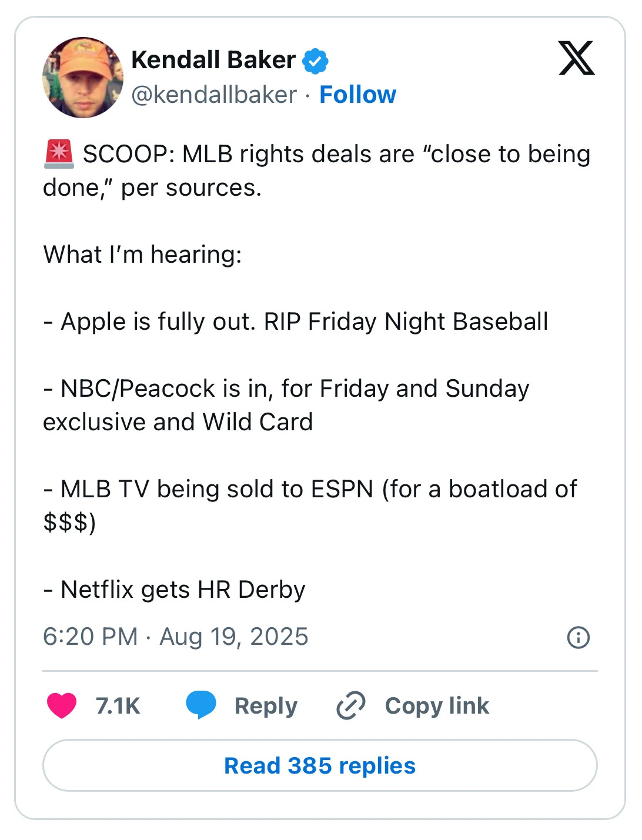Click the blue reply bubble icon
The height and width of the screenshot is (840, 642).
pyautogui.click(x=201, y=705)
